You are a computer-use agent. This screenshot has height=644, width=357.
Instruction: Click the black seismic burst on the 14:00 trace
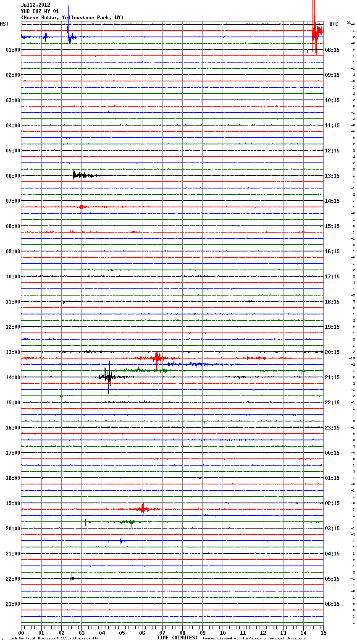108,377
